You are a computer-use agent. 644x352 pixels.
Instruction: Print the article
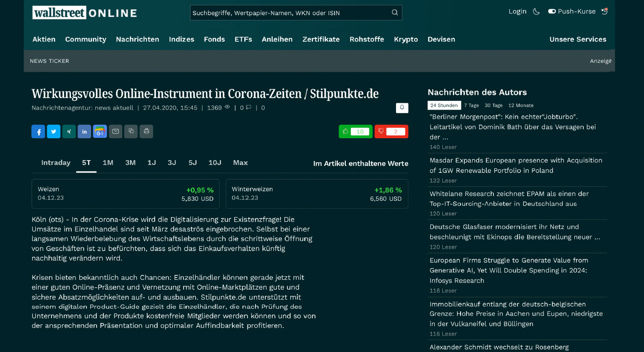click(146, 132)
